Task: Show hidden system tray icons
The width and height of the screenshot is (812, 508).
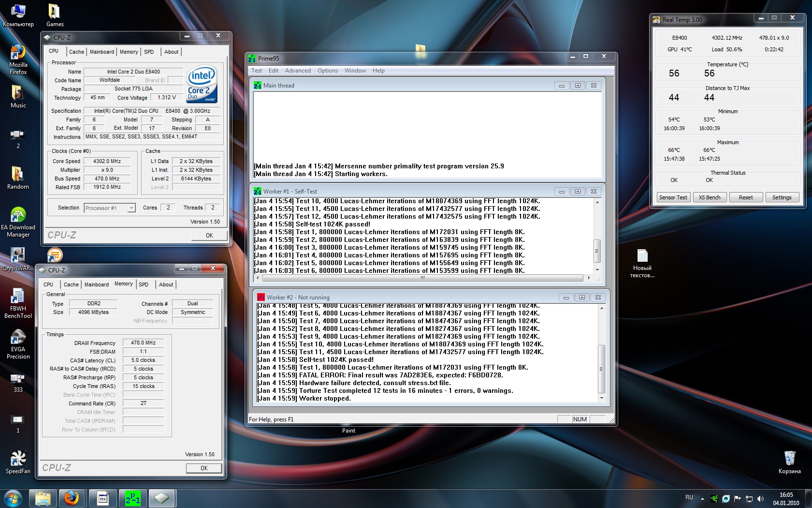Action: (x=702, y=498)
